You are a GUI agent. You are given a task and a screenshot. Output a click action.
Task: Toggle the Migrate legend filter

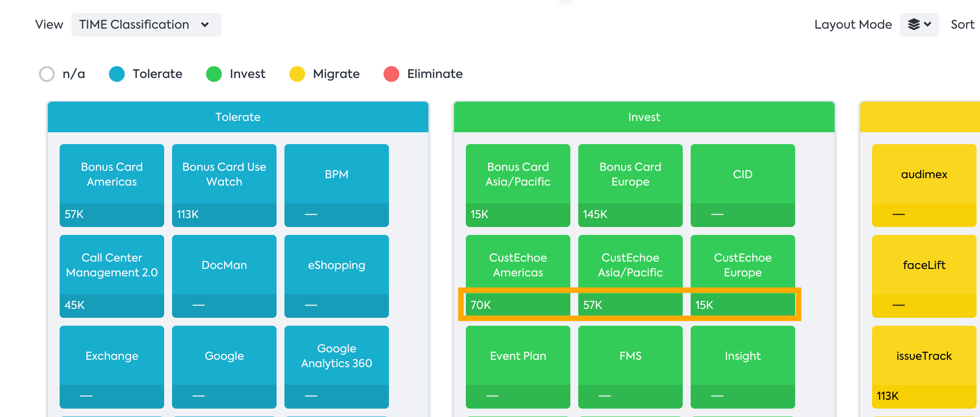(x=324, y=74)
